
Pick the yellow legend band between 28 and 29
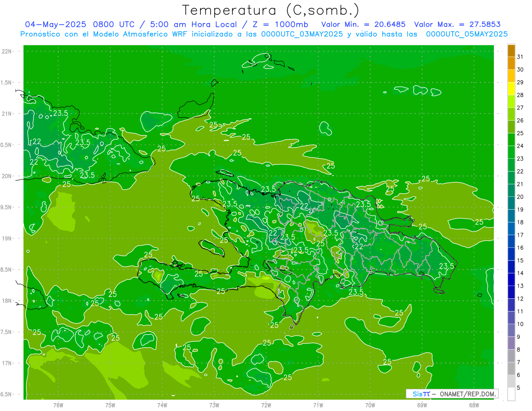coord(511,89)
